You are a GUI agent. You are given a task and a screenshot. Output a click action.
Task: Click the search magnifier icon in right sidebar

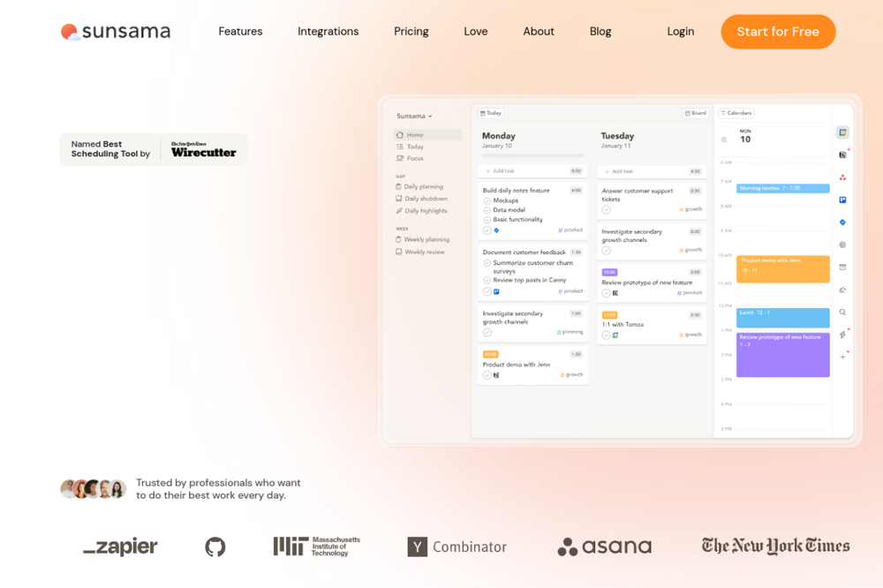(842, 312)
